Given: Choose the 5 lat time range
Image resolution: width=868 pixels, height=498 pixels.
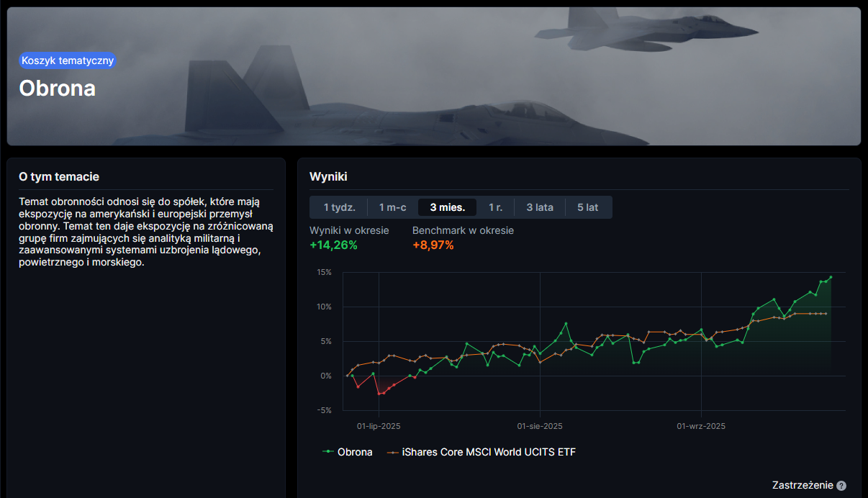Looking at the screenshot, I should [x=587, y=207].
